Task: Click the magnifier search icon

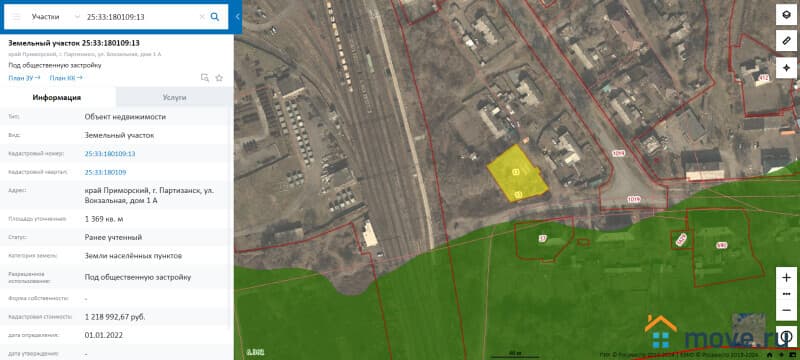Action: click(215, 17)
